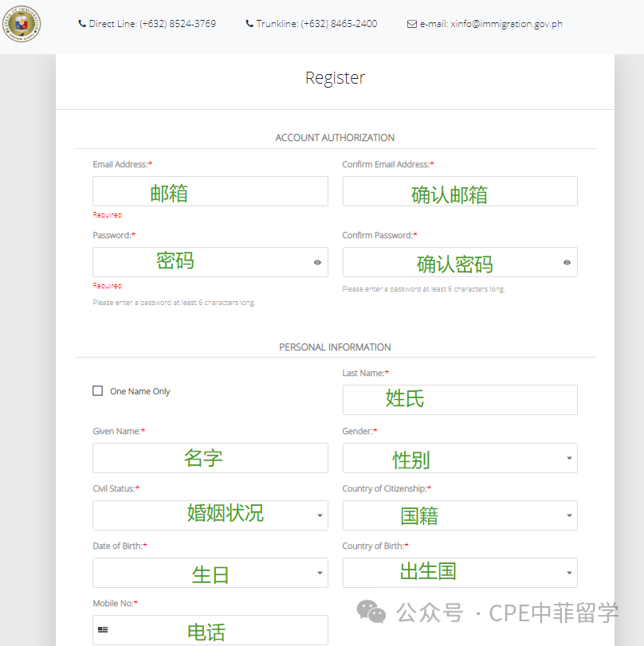Image resolution: width=644 pixels, height=646 pixels.
Task: Click the Direct Line phone number text
Action: coord(177,24)
